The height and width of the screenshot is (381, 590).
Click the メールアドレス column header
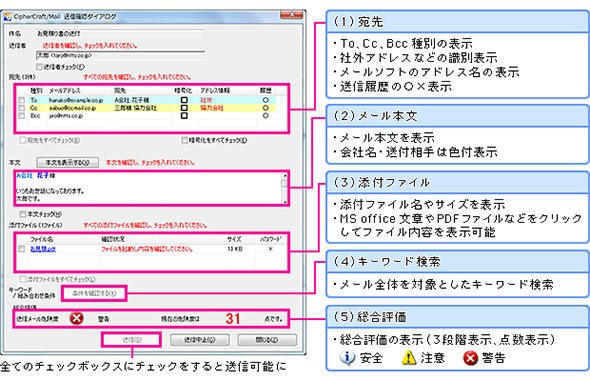click(65, 91)
